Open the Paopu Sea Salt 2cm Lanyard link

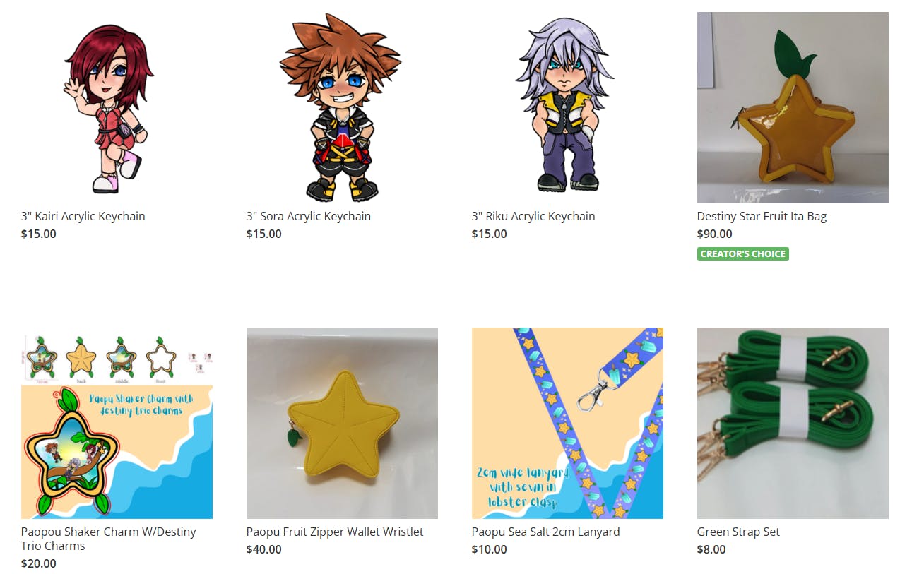546,532
